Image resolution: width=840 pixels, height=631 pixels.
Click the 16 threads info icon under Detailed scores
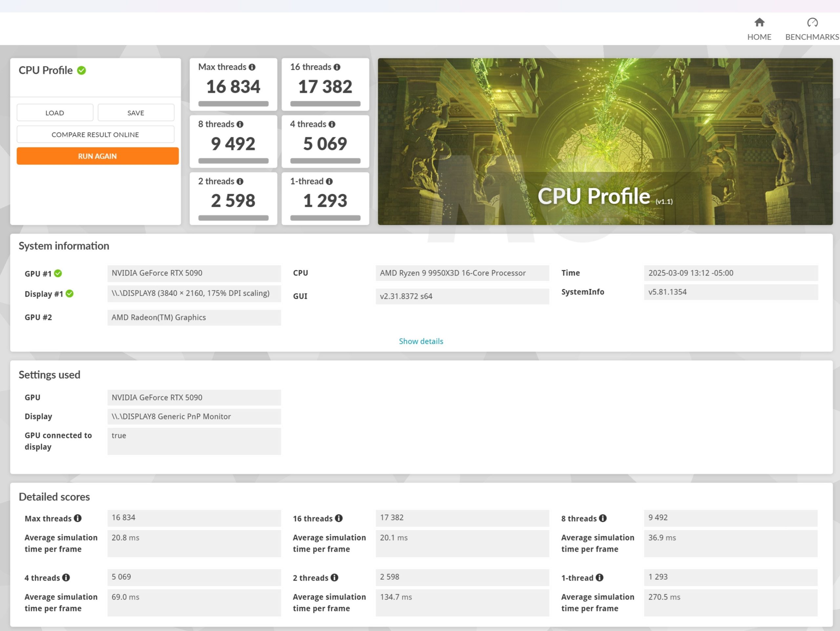339,518
